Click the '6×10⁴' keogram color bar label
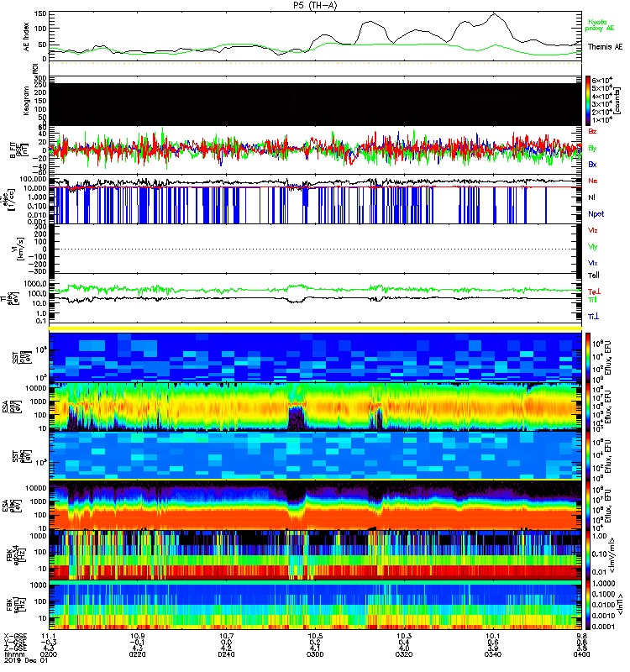The height and width of the screenshot is (672, 630). point(602,80)
